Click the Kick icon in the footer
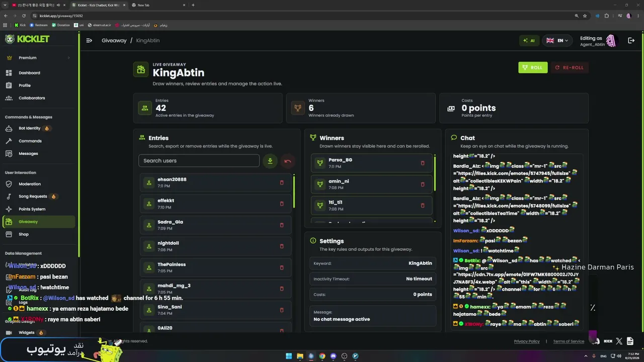Image resolution: width=644 pixels, height=362 pixels. (x=608, y=341)
